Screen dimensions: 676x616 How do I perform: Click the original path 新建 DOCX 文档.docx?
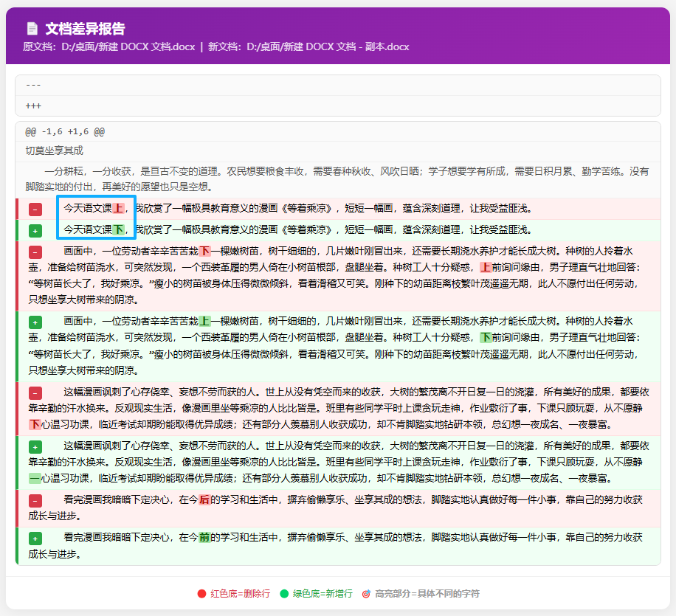pyautogui.click(x=128, y=46)
